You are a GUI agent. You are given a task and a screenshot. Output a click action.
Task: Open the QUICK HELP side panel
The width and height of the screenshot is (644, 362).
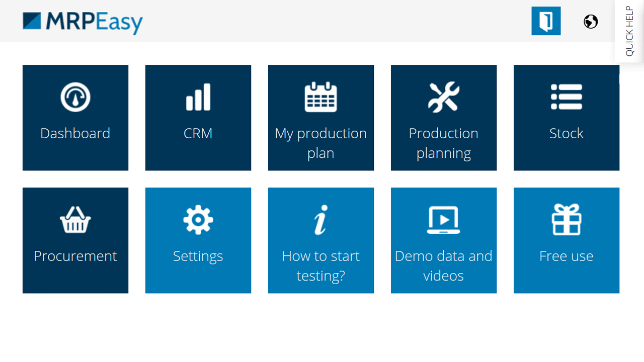click(x=628, y=31)
